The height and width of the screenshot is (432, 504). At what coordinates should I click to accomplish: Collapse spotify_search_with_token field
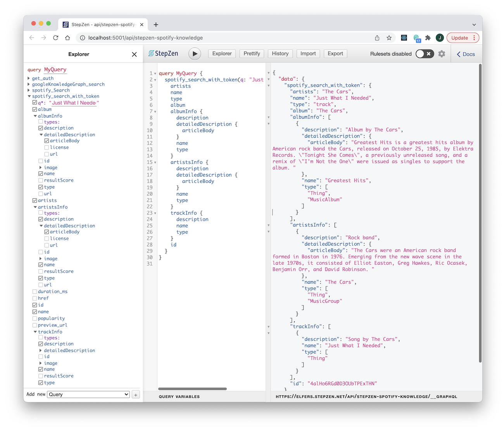click(x=29, y=96)
